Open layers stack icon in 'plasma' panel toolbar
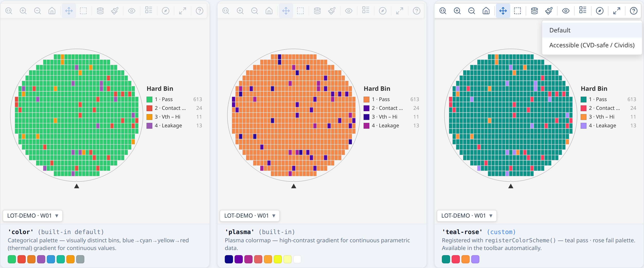The image size is (644, 268). pos(317,11)
